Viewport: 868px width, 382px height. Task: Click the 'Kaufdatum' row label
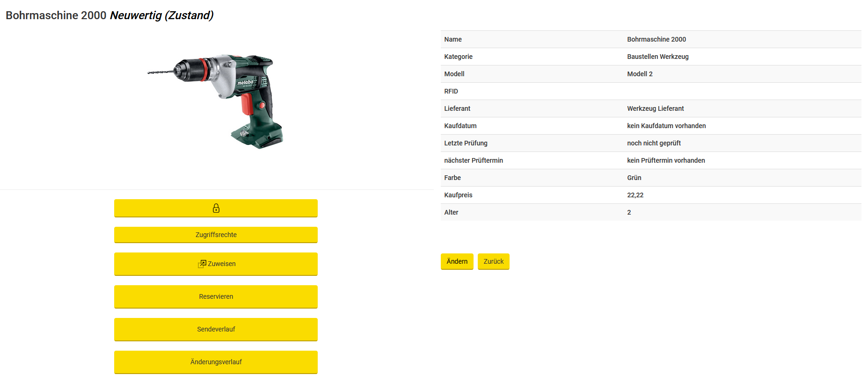[460, 126]
